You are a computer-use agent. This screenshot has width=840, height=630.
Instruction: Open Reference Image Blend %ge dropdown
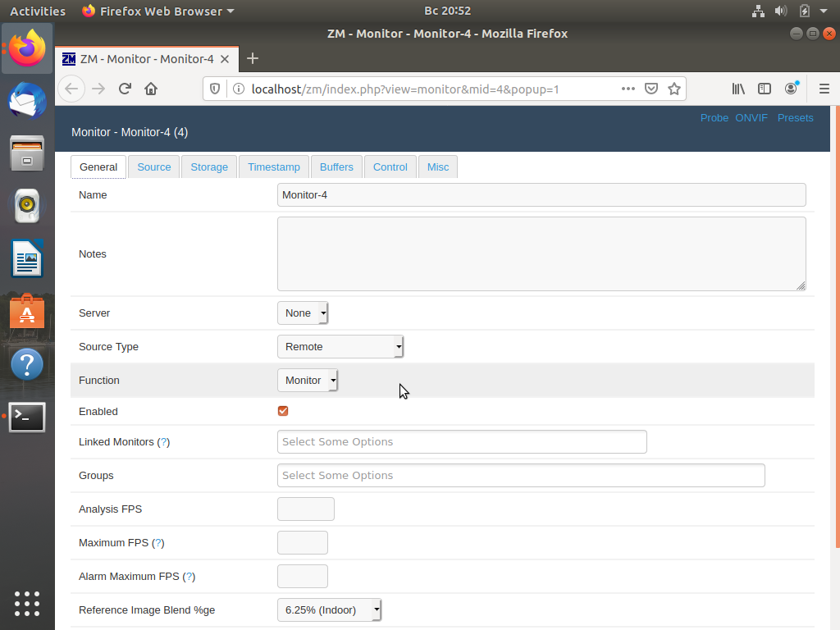click(329, 609)
